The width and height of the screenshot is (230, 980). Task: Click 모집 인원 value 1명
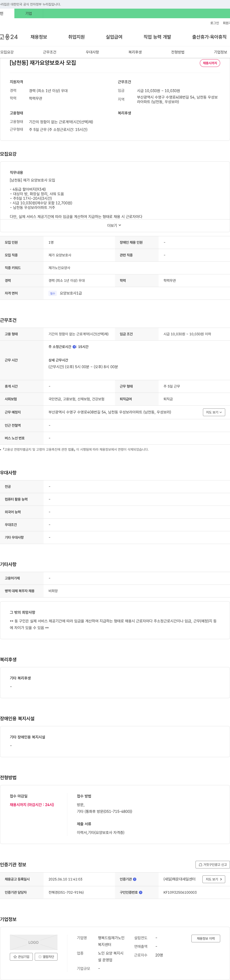(x=51, y=242)
